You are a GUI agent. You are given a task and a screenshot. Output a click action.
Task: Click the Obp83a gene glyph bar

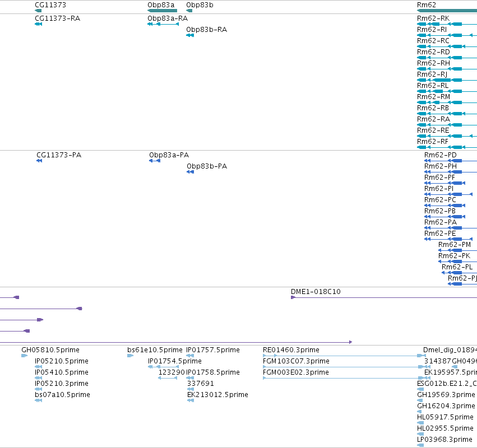point(162,11)
